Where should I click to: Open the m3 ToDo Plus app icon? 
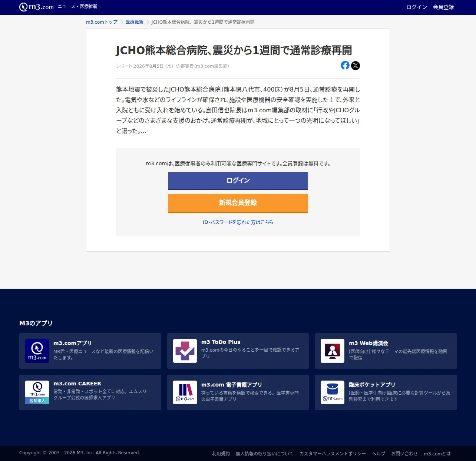tap(185, 351)
